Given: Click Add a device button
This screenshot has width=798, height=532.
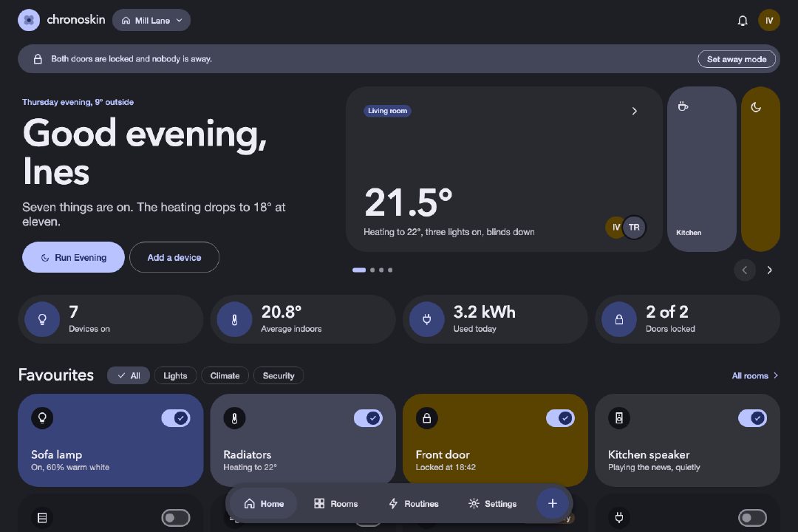Looking at the screenshot, I should 174,257.
